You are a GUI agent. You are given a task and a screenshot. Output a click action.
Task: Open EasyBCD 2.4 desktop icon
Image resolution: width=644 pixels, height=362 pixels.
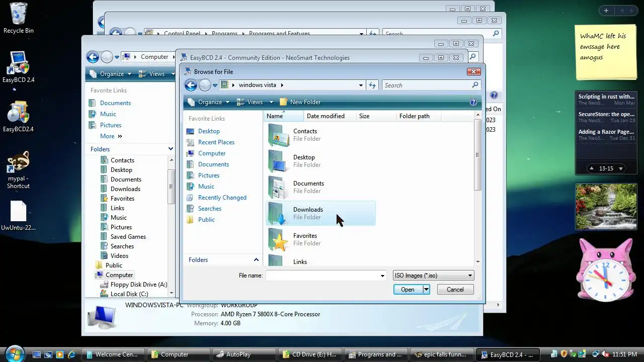19,67
